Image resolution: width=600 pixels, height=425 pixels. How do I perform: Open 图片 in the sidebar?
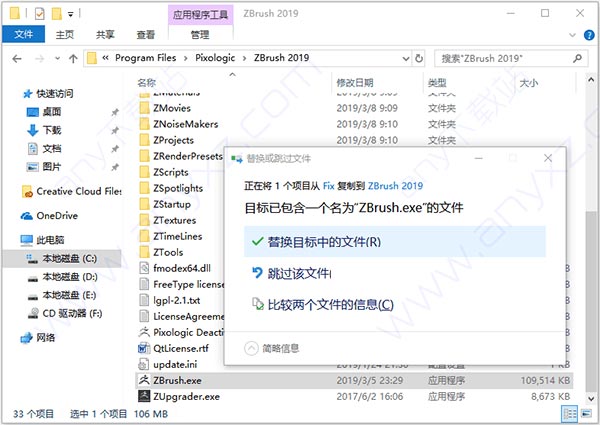tap(52, 167)
